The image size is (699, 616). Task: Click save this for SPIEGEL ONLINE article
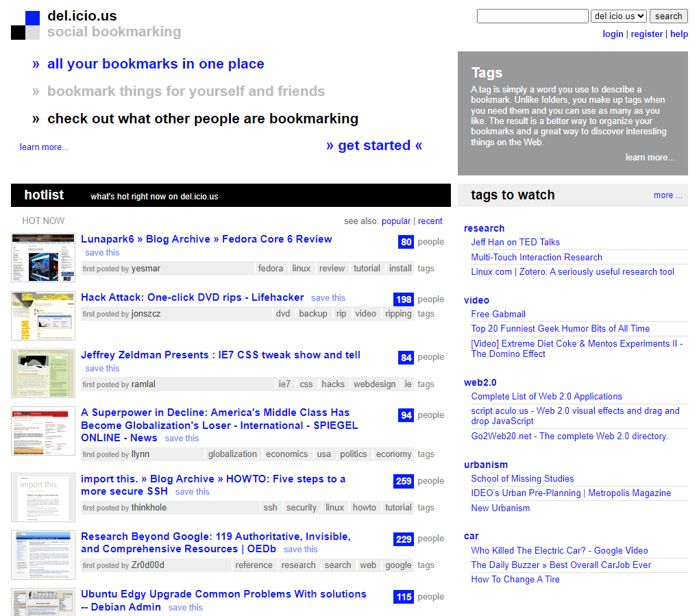point(182,439)
